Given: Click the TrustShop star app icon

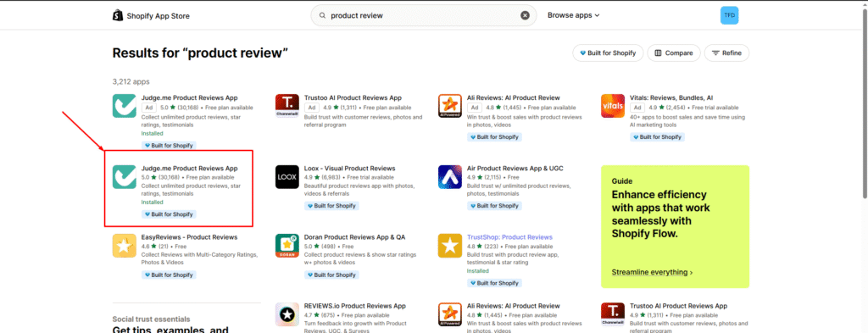Looking at the screenshot, I should [450, 246].
